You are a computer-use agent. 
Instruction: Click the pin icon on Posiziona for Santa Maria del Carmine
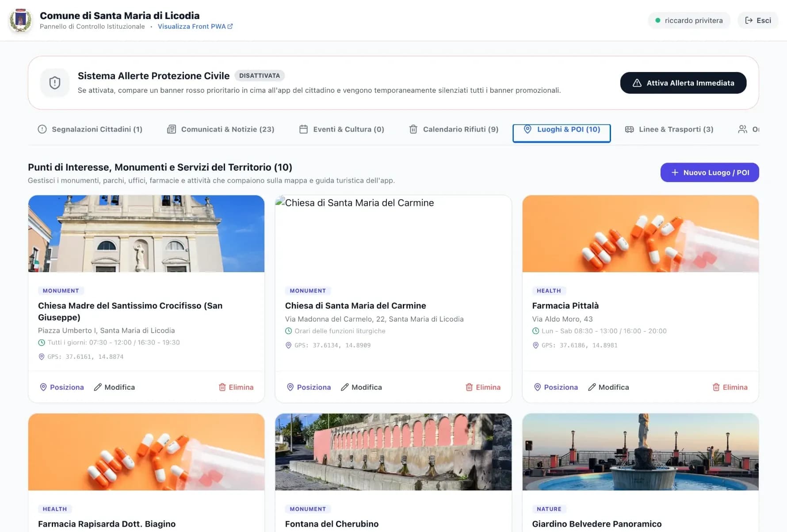pos(290,387)
